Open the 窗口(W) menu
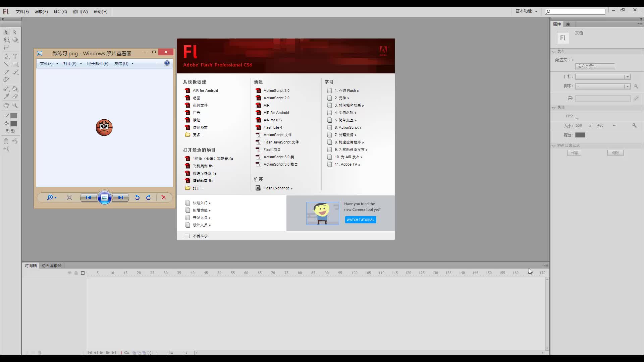The height and width of the screenshot is (362, 644). pos(80,11)
